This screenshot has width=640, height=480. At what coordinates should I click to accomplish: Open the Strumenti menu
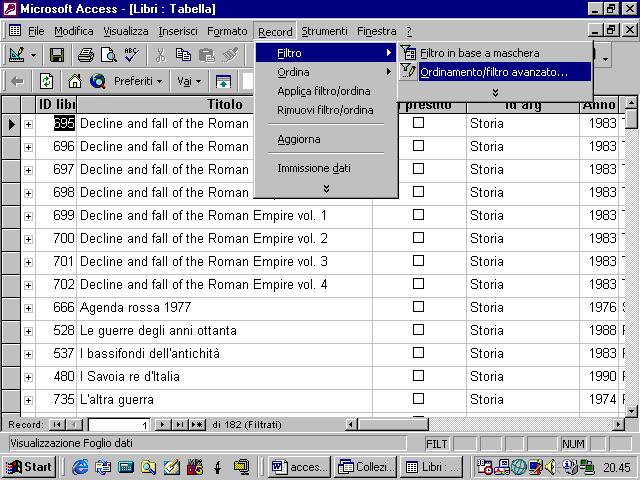click(324, 31)
